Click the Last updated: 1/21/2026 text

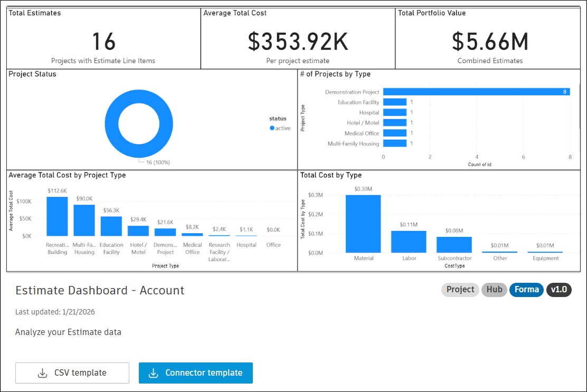[x=55, y=312]
